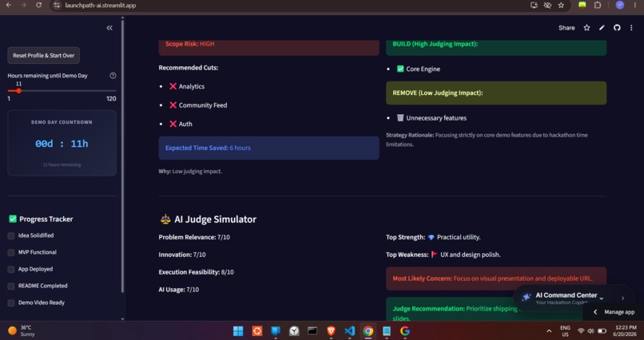Click the Wi-Fi icon in system tray
The height and width of the screenshot is (340, 644).
(581, 330)
